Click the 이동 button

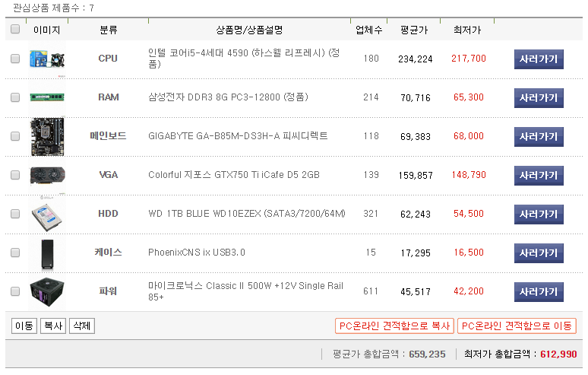(24, 326)
